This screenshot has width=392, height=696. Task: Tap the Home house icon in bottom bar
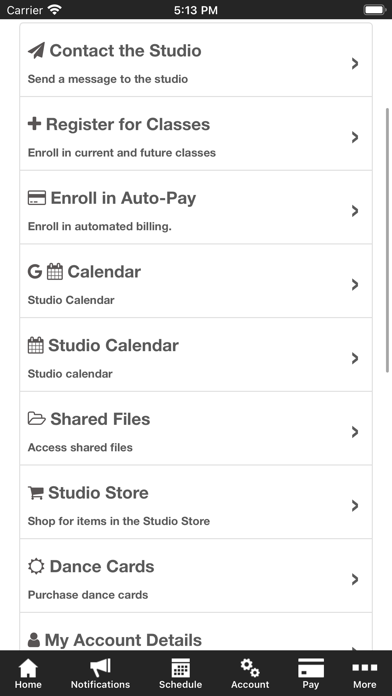pos(28,668)
